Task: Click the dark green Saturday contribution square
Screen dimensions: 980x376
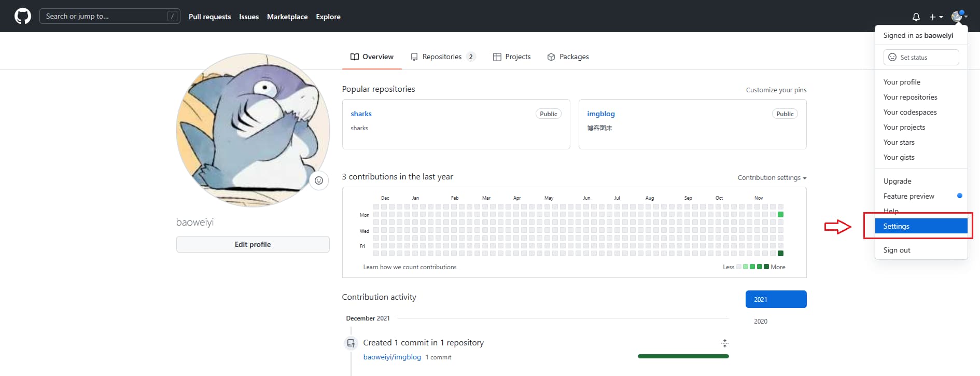Action: click(780, 253)
